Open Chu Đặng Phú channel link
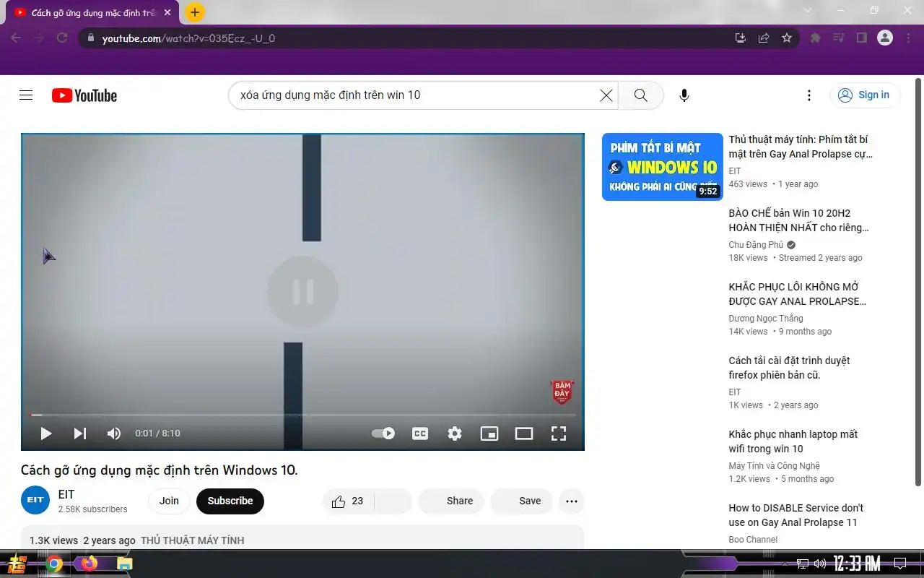This screenshot has height=578, width=924. pos(756,245)
